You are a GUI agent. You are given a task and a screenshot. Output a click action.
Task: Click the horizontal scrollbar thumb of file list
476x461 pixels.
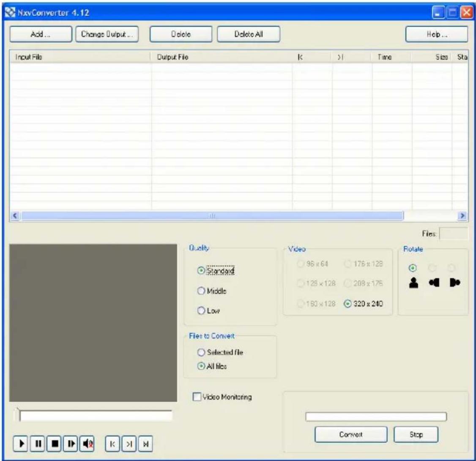point(212,216)
